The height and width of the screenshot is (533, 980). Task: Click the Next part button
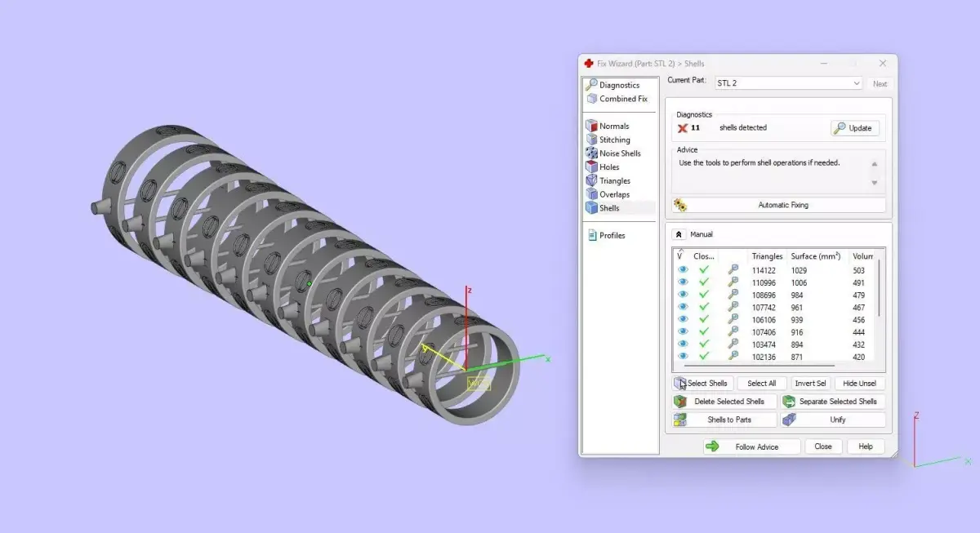880,83
